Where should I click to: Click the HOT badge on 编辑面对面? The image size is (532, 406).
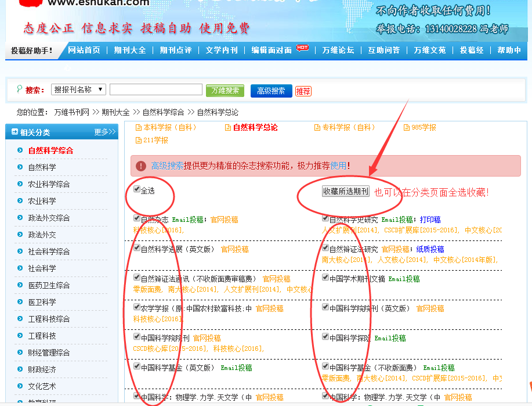[302, 48]
